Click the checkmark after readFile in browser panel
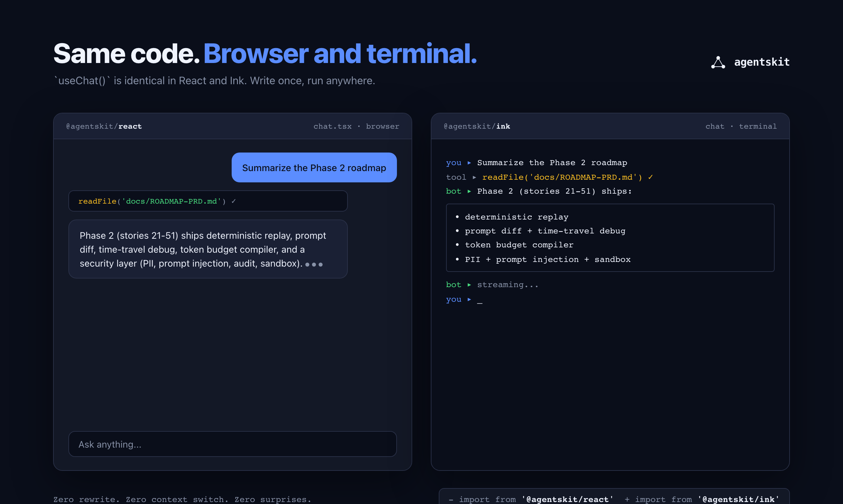Image resolution: width=843 pixels, height=504 pixels. [x=234, y=201]
